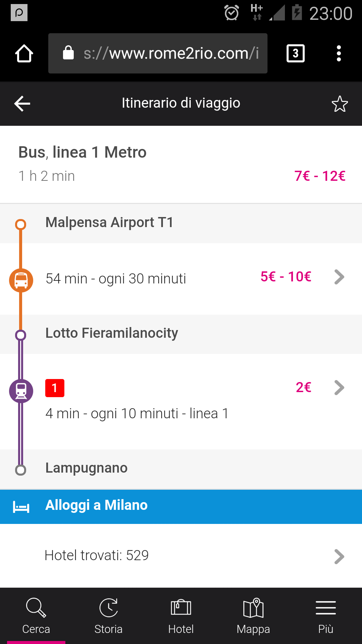Open the Hotel tab
The image size is (362, 644).
[x=181, y=616]
